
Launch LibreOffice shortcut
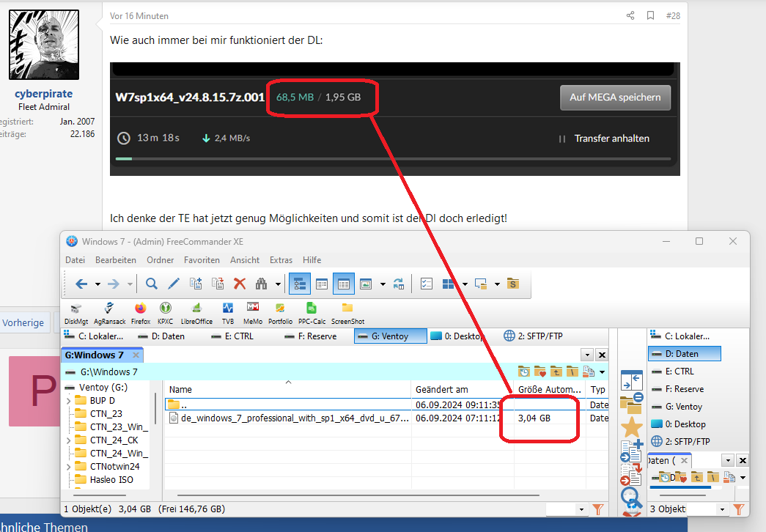tap(196, 314)
